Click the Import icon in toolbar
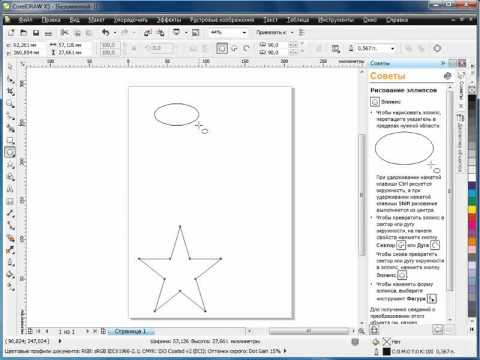The height and width of the screenshot is (360, 480). (148, 33)
